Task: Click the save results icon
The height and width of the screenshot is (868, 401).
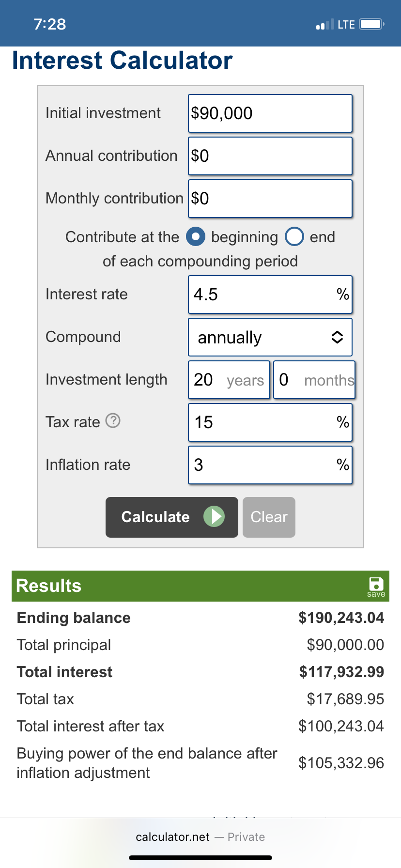Action: 376,586
